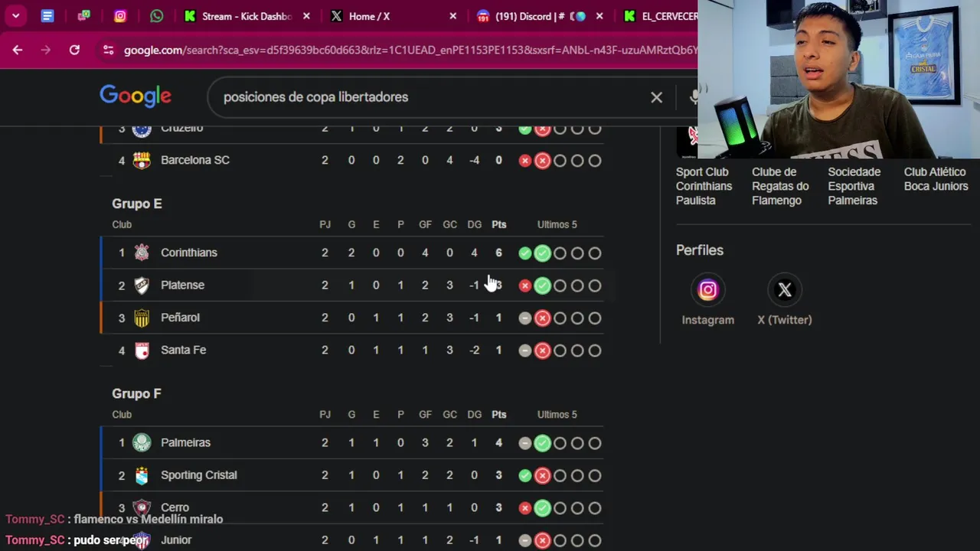Image resolution: width=980 pixels, height=551 pixels.
Task: Open Clube de Regatas do Flamengo link
Action: click(780, 186)
